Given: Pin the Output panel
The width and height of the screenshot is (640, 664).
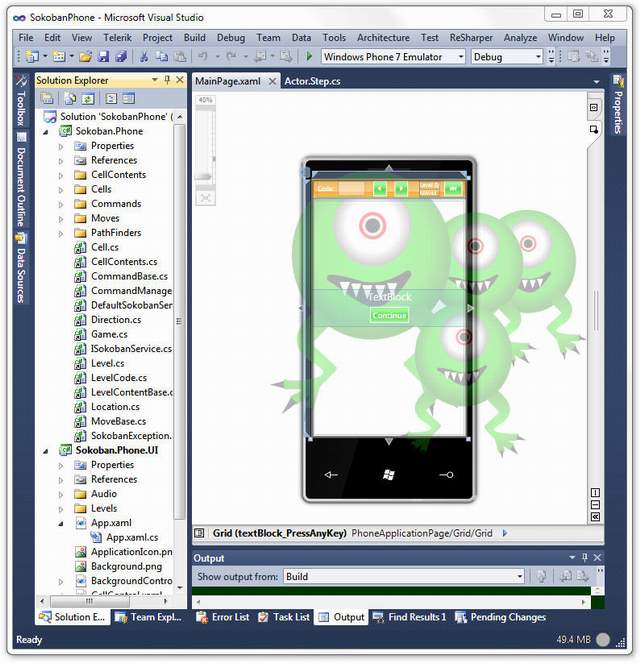Looking at the screenshot, I should [585, 557].
